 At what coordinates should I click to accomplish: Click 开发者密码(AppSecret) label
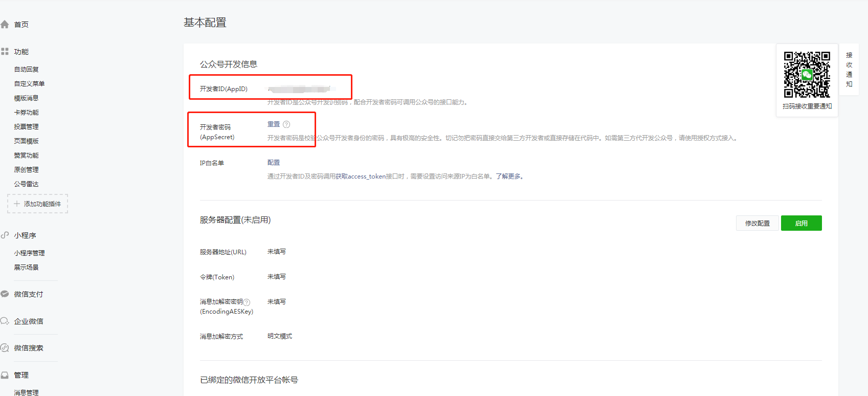point(217,132)
